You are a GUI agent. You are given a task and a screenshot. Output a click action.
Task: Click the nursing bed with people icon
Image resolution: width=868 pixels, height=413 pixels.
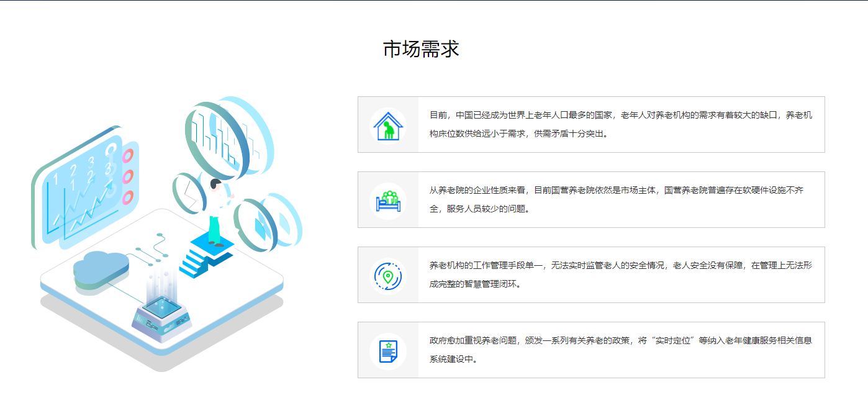388,200
